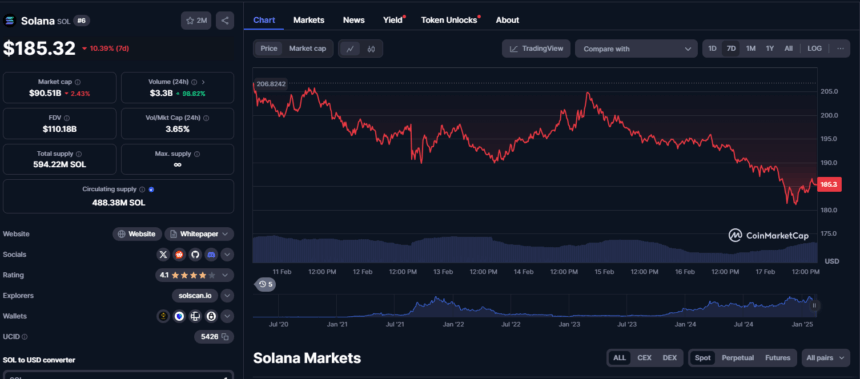Open the GitHub social link
860x379 pixels.
(x=195, y=254)
